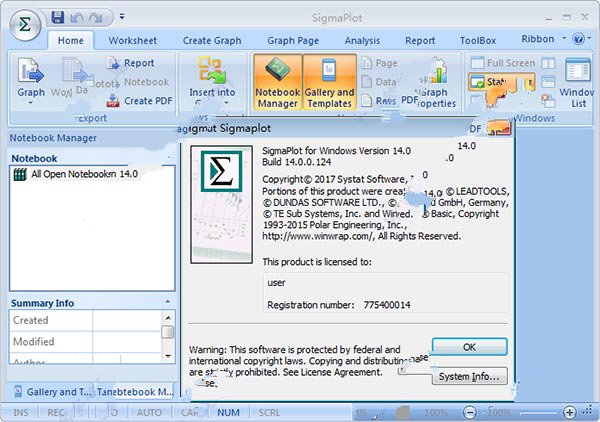The height and width of the screenshot is (422, 600).
Task: Collapse the Summary Info section arrow
Action: pyautogui.click(x=168, y=301)
